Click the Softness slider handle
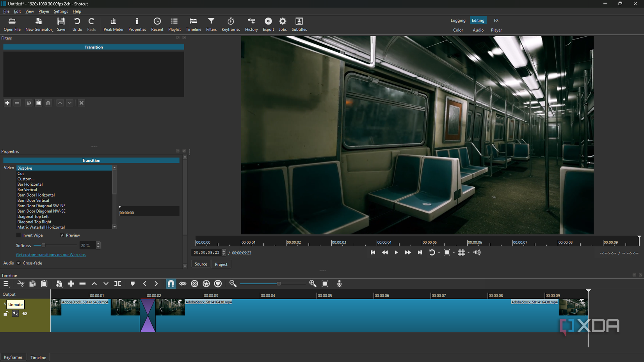Image resolution: width=644 pixels, height=362 pixels. pyautogui.click(x=43, y=245)
